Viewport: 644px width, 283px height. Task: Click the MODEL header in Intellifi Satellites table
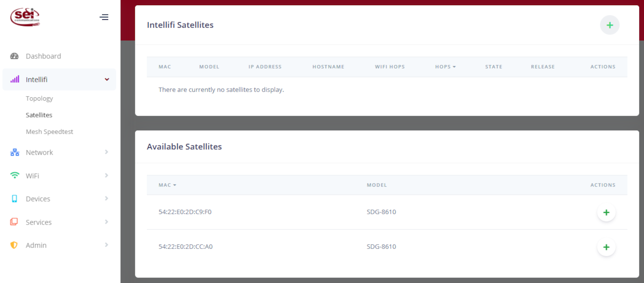[209, 67]
